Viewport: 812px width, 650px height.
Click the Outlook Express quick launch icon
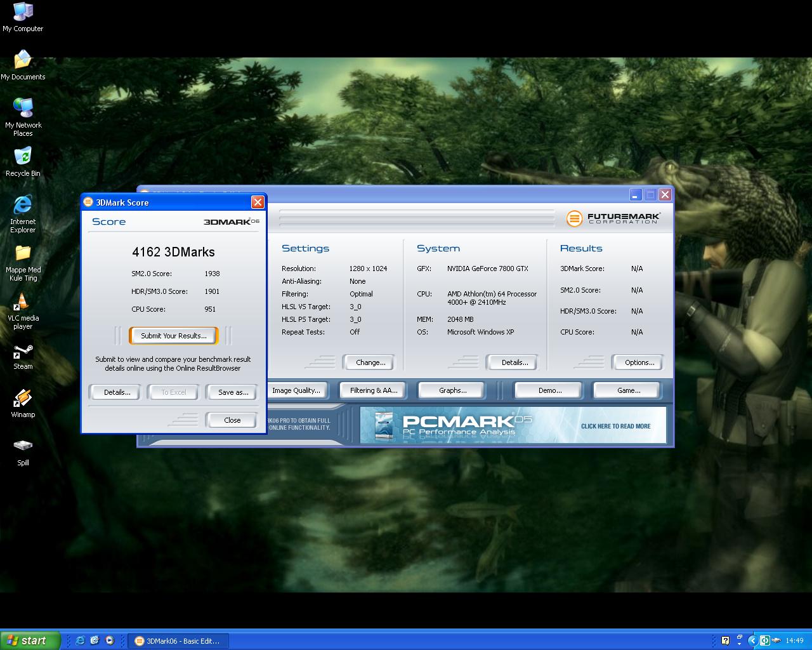[95, 640]
